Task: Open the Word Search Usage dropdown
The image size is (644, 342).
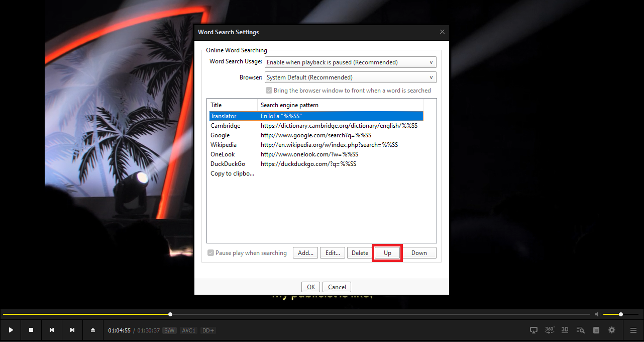Action: pyautogui.click(x=351, y=62)
